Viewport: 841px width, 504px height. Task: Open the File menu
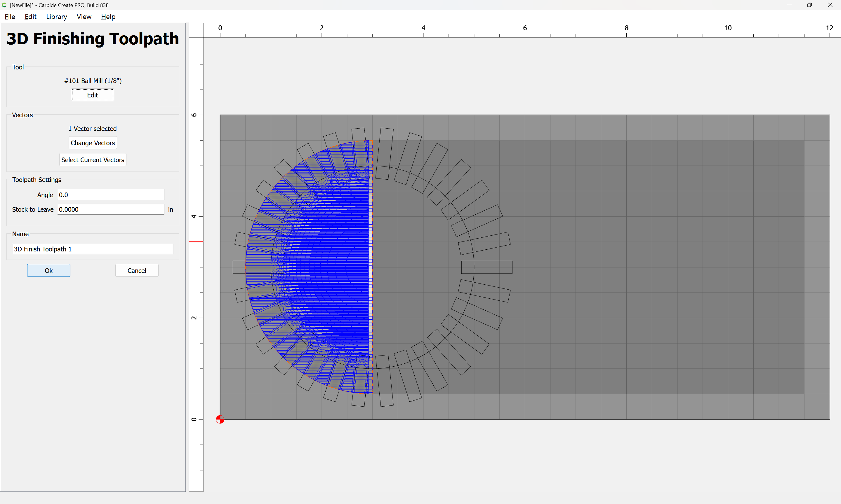point(10,17)
